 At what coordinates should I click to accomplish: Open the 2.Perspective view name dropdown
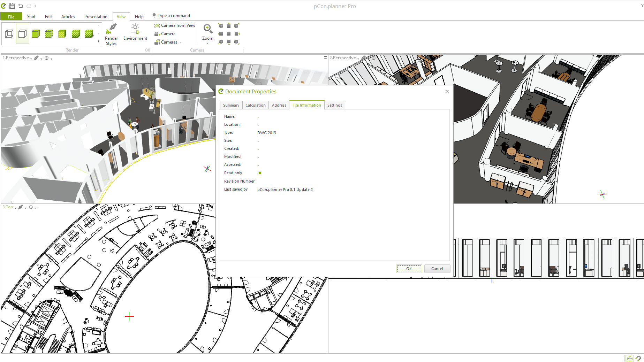pos(358,59)
